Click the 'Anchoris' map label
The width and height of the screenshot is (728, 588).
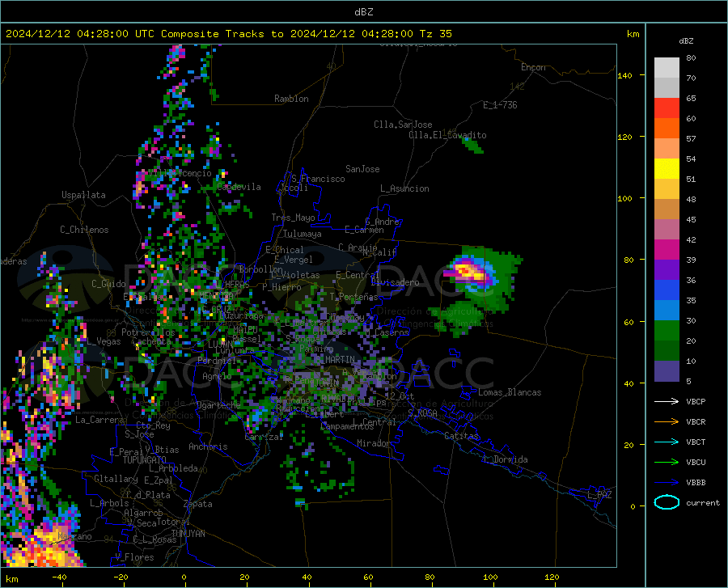(x=208, y=446)
